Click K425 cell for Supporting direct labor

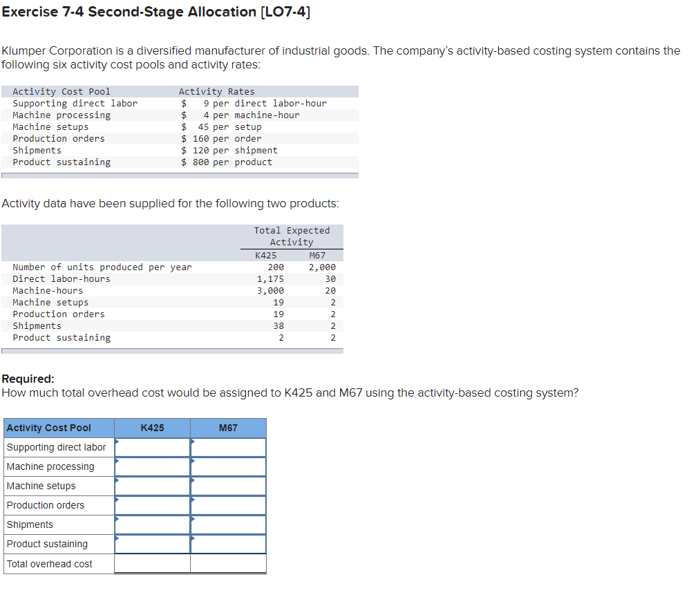[152, 447]
